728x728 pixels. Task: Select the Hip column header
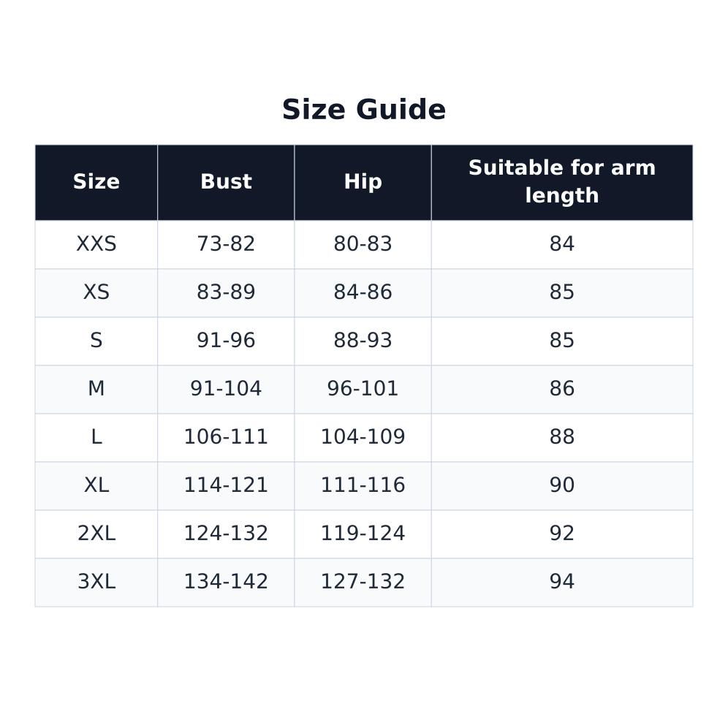(x=363, y=182)
